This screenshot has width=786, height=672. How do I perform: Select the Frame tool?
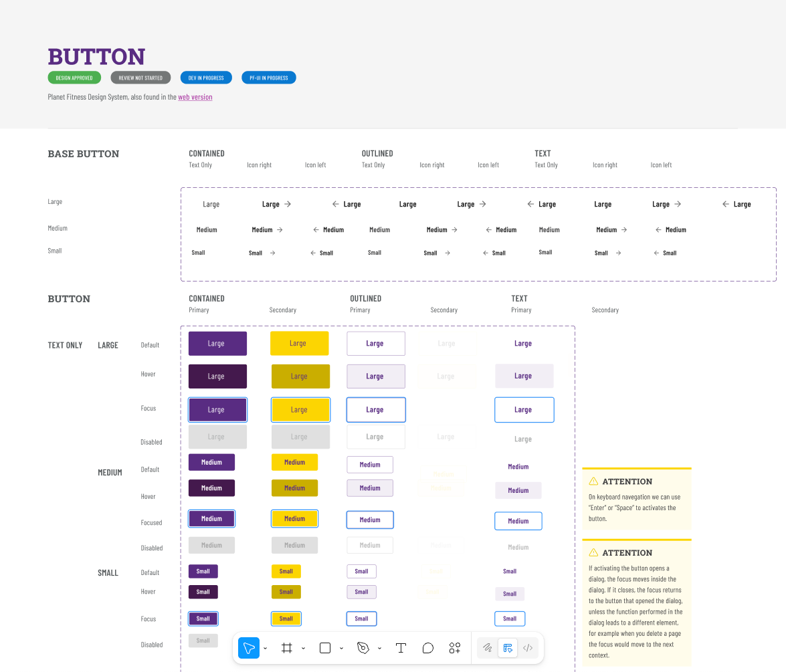[x=287, y=648]
